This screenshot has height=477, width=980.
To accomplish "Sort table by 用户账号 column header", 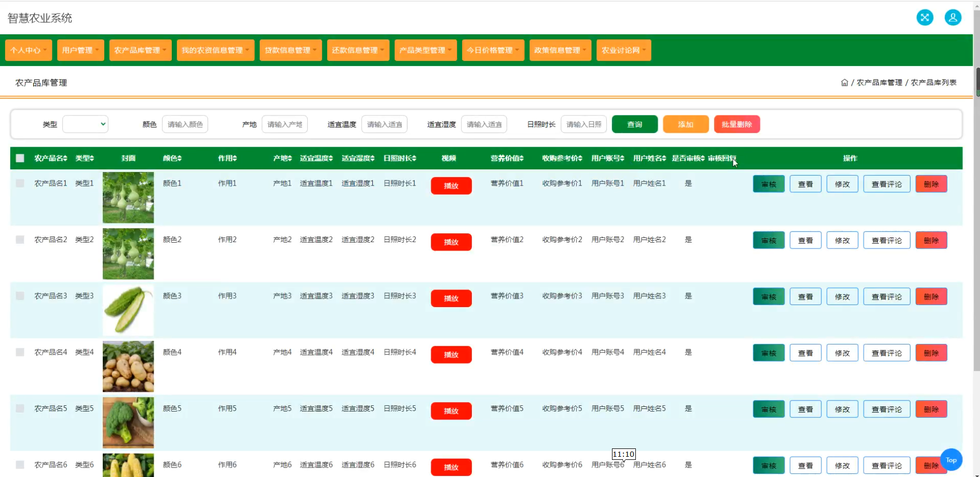I will click(608, 158).
